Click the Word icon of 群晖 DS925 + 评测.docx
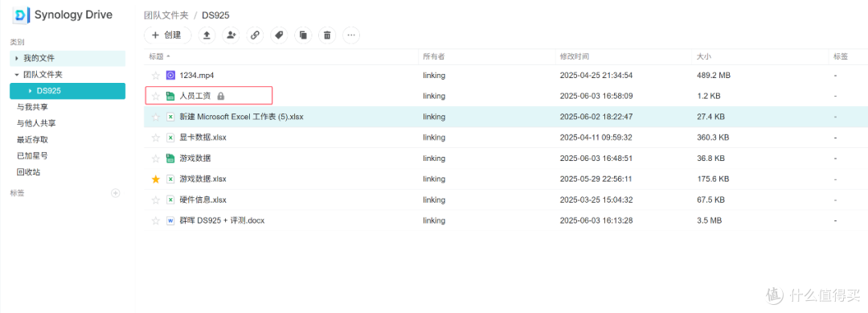The height and width of the screenshot is (313, 868). click(x=170, y=220)
